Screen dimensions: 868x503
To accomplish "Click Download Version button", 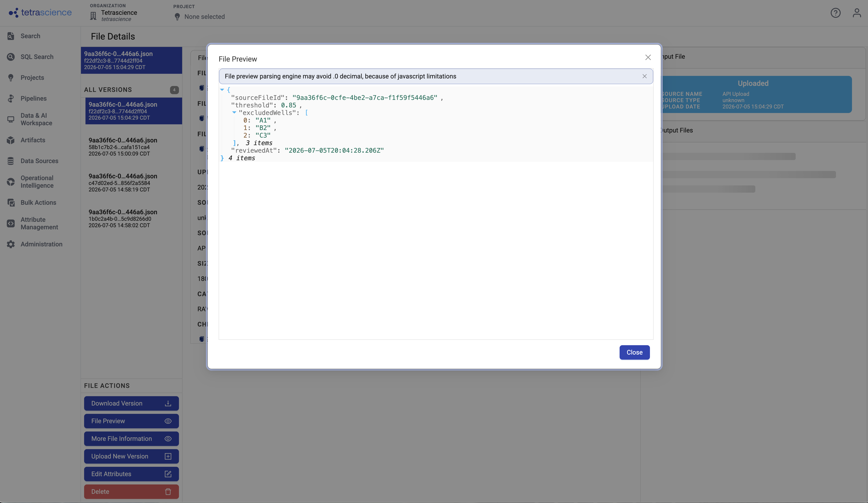I will [x=131, y=404].
